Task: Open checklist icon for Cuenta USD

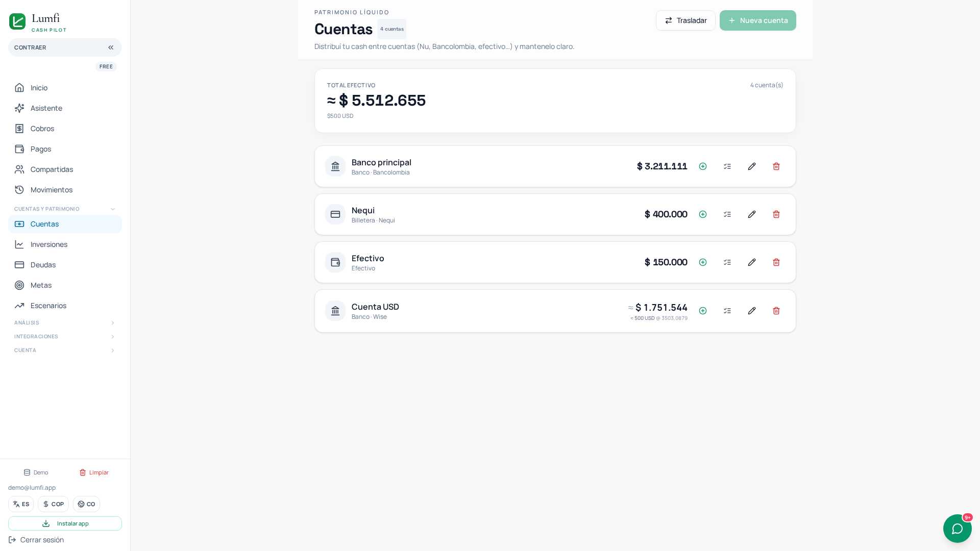Action: pos(727,311)
